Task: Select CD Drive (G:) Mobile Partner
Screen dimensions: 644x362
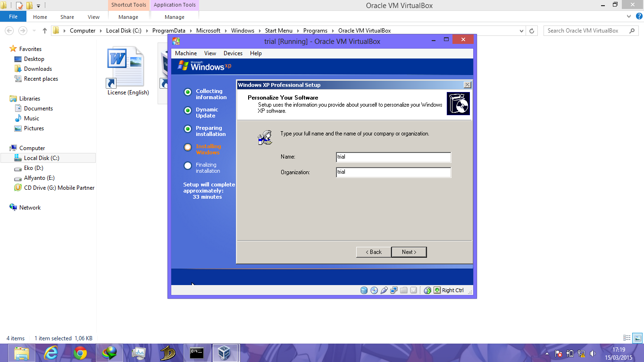Action: [59, 188]
